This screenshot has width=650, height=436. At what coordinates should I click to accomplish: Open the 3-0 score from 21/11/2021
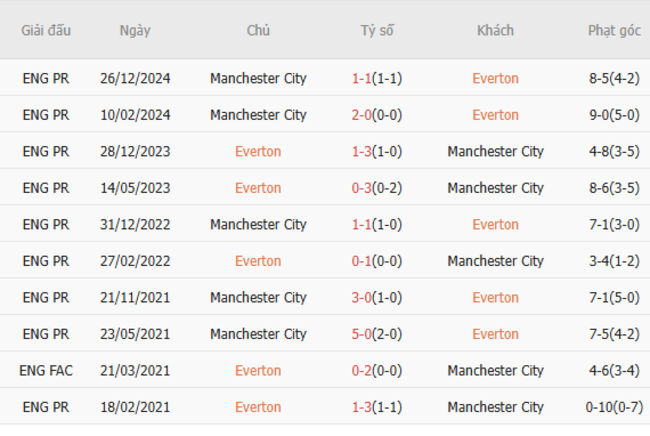(361, 298)
